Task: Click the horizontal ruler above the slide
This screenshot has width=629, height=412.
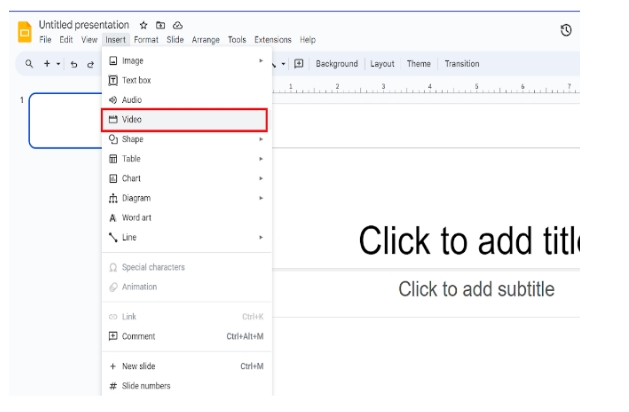Action: coord(426,88)
